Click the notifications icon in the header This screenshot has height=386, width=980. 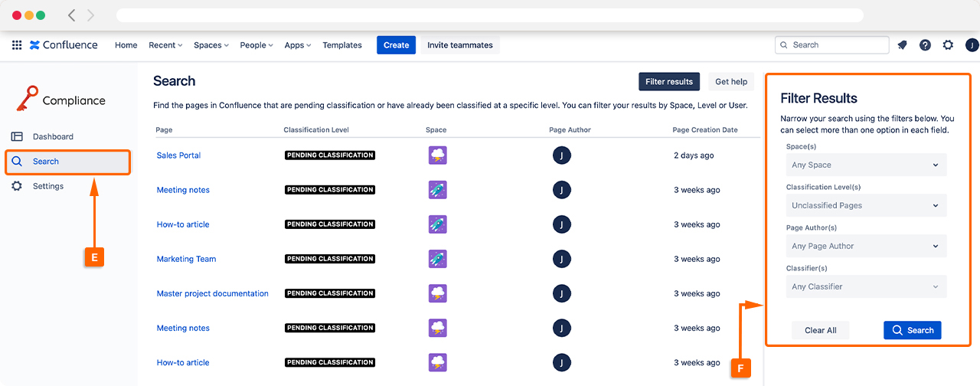(902, 45)
